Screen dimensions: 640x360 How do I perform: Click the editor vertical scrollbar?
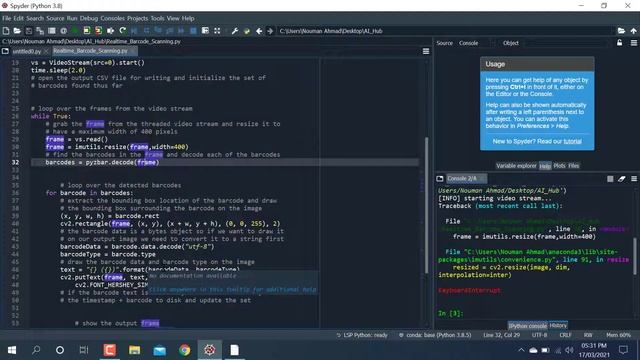427,205
